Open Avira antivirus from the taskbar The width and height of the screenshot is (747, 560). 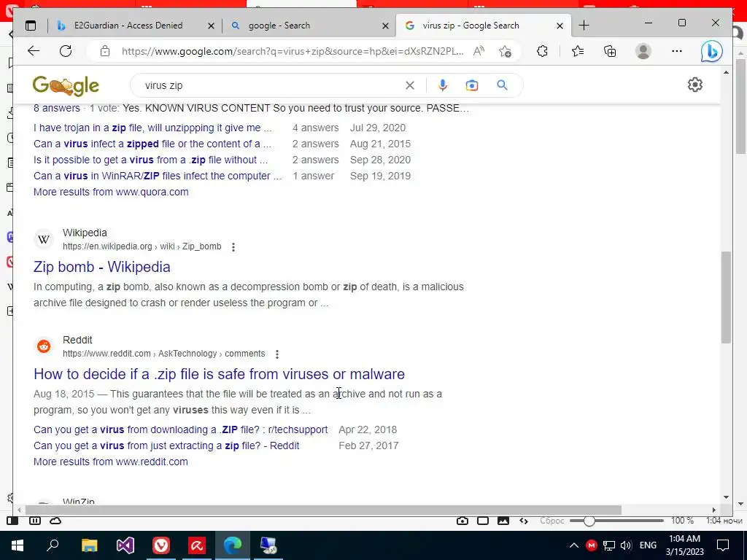pyautogui.click(x=197, y=545)
